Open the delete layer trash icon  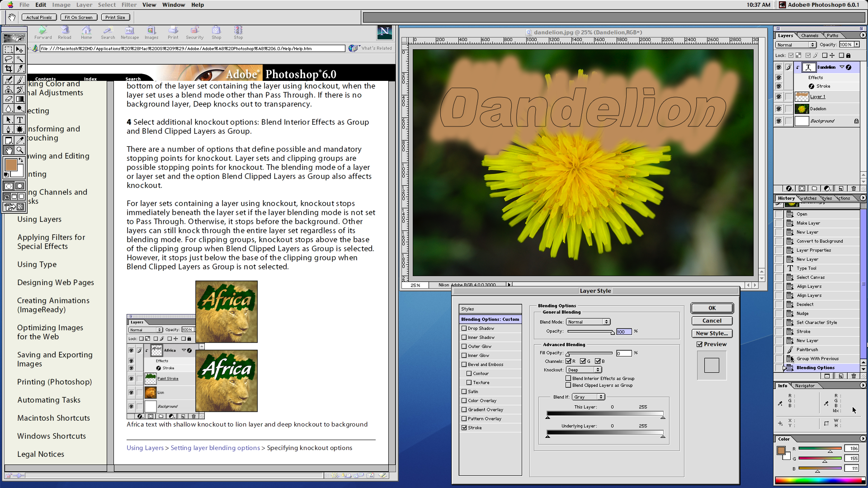click(854, 188)
